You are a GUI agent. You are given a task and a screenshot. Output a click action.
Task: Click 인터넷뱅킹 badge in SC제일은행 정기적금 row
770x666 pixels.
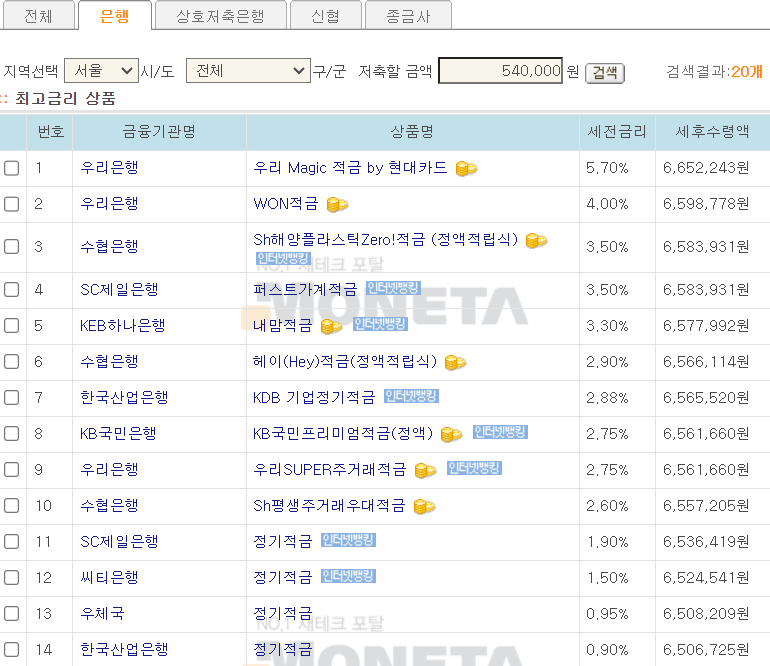click(x=349, y=540)
